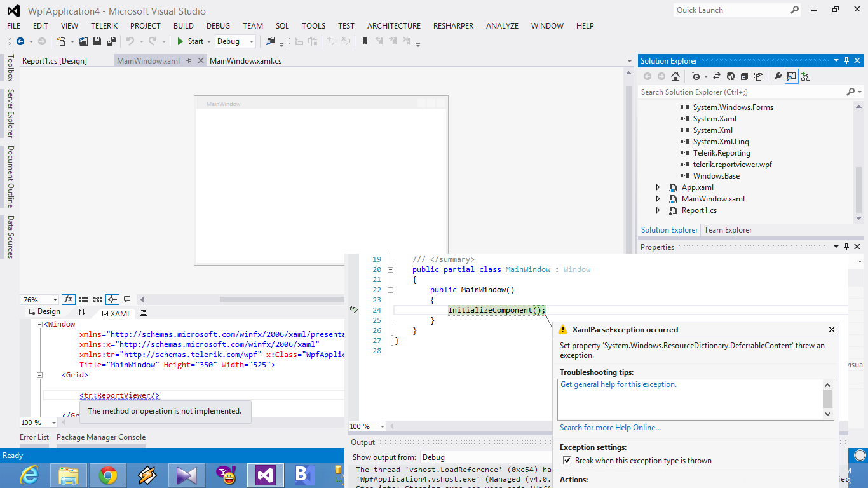The height and width of the screenshot is (488, 868).
Task: Click the swap panes arrows icon
Action: (81, 313)
